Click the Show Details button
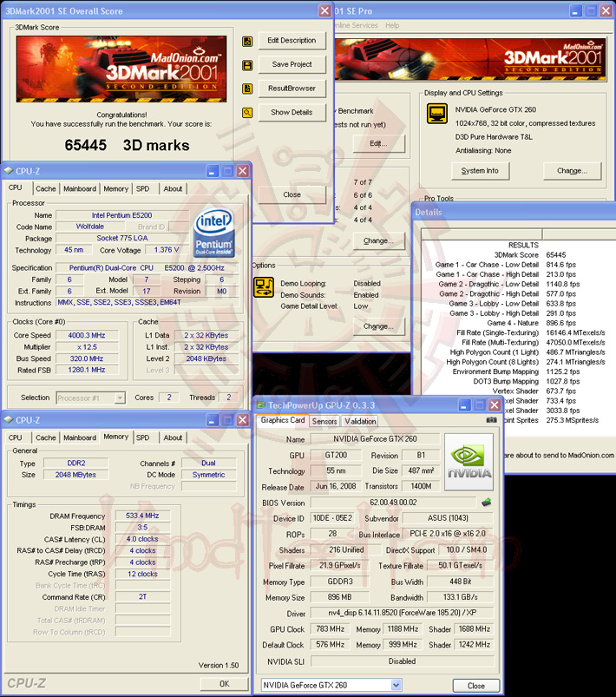 pyautogui.click(x=292, y=113)
